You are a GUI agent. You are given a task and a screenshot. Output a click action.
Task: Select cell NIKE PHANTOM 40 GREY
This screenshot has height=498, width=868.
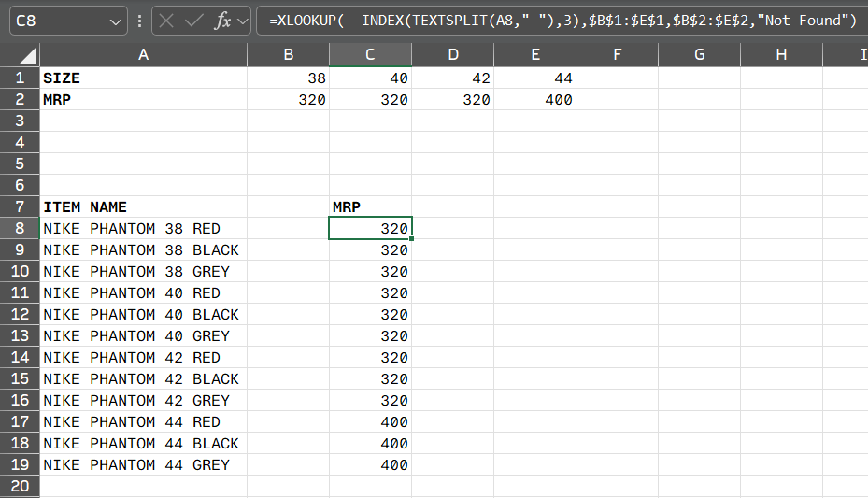coord(143,335)
